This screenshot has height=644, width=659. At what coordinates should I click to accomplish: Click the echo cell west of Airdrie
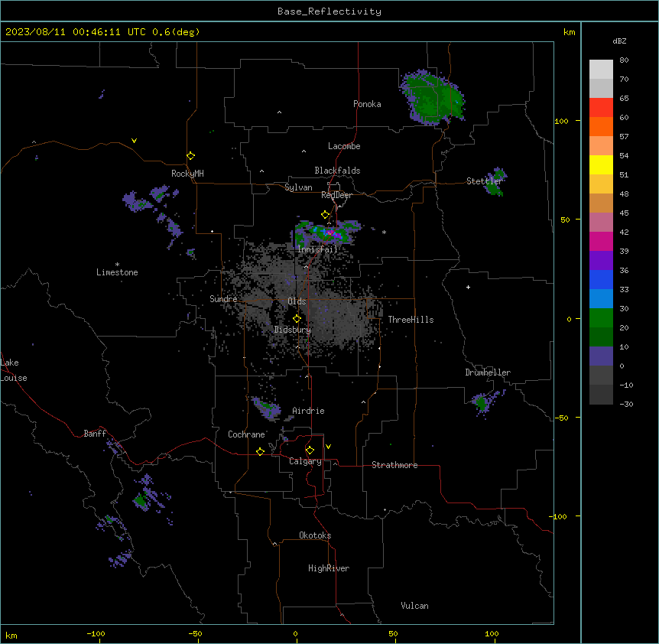click(x=267, y=408)
